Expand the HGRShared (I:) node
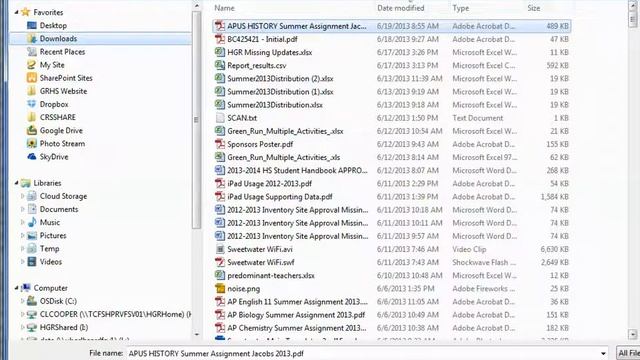The image size is (640, 360). coord(22,327)
